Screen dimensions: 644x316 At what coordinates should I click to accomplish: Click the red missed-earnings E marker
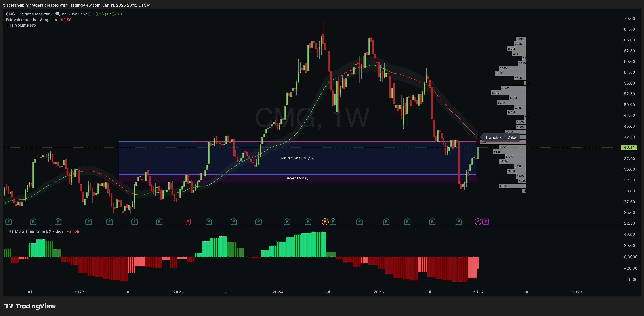[188, 222]
